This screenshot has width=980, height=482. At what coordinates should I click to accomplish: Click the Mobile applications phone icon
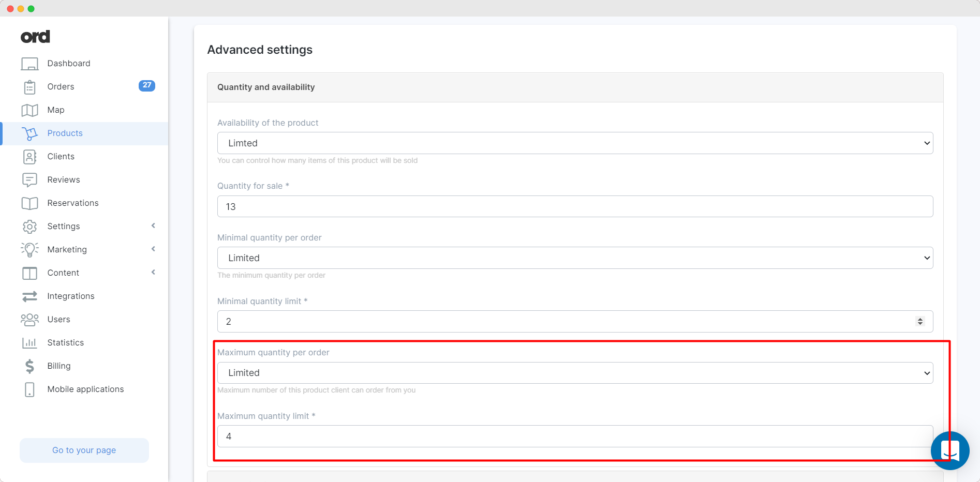point(29,389)
